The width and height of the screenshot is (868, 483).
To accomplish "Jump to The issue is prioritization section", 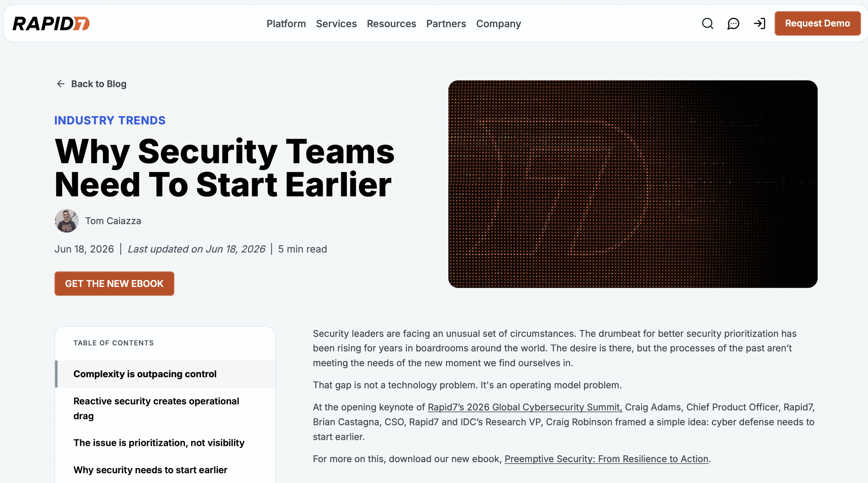I will (x=165, y=443).
